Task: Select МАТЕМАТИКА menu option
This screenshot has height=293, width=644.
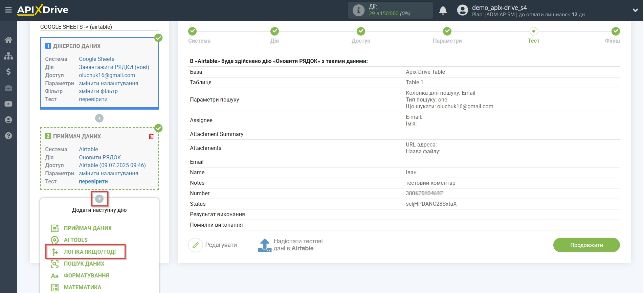Action: [83, 288]
